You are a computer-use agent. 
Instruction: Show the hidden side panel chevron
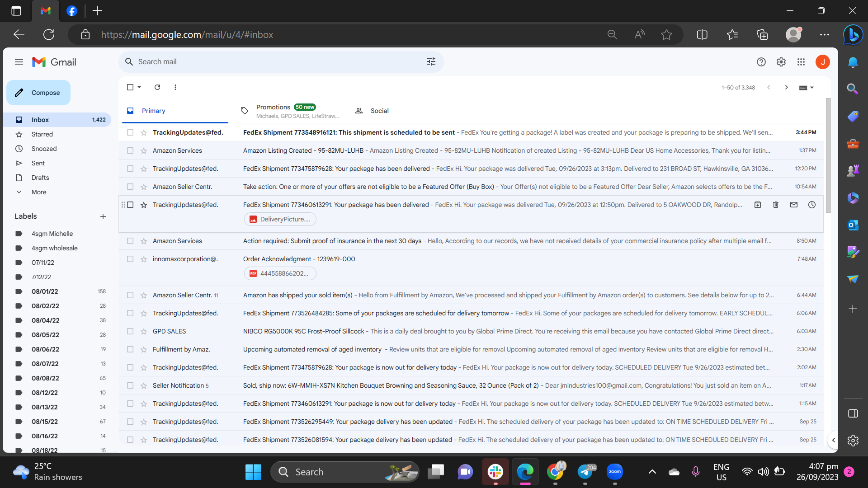tap(833, 440)
